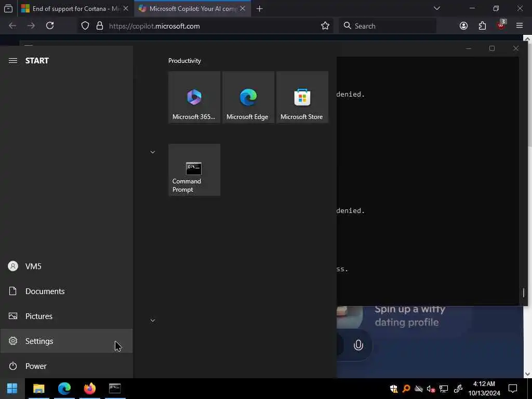532x399 pixels.
Task: Open the tracking protection shield icon
Action: click(85, 26)
